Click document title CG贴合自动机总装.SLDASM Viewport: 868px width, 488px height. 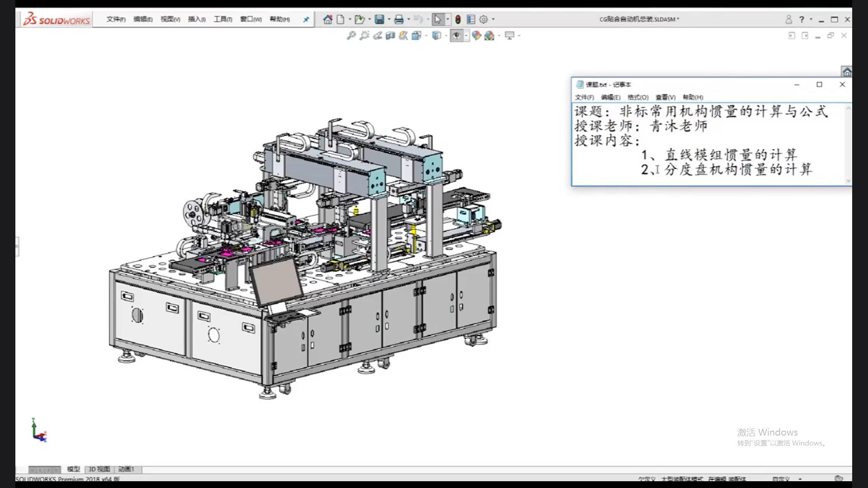(639, 19)
